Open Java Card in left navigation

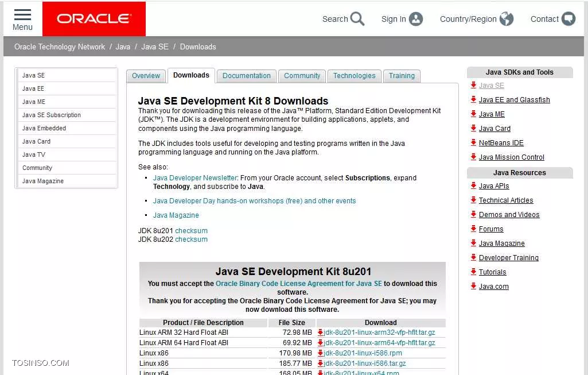click(67, 141)
